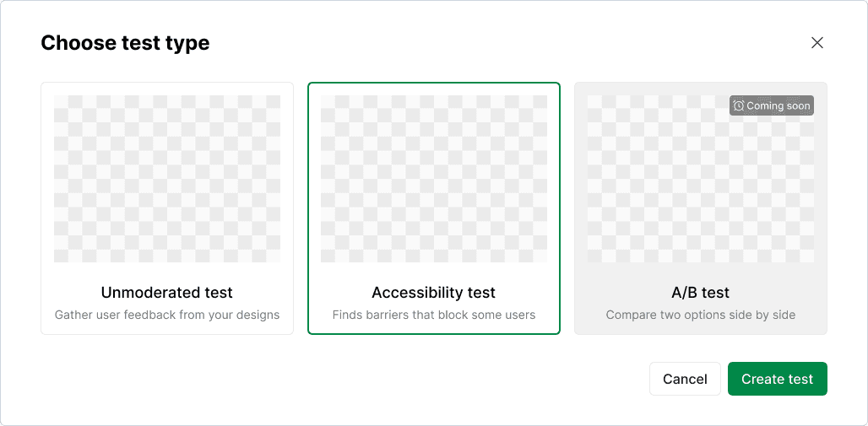Click 'Gather user feedback from your designs' text

167,315
